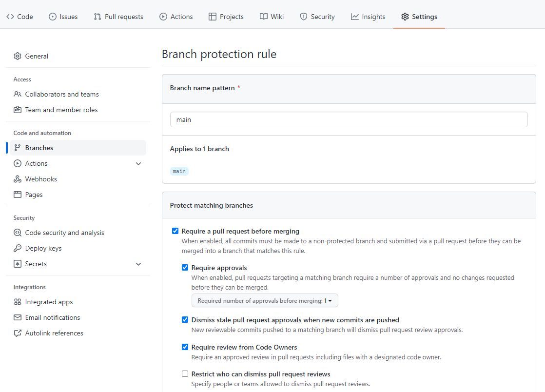This screenshot has height=392, width=545.
Task: Disable Dismiss stale pull request approvals
Action: pos(185,319)
